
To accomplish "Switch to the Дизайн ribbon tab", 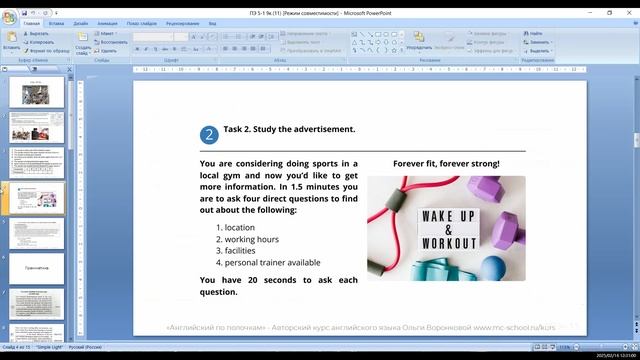I will coord(80,24).
